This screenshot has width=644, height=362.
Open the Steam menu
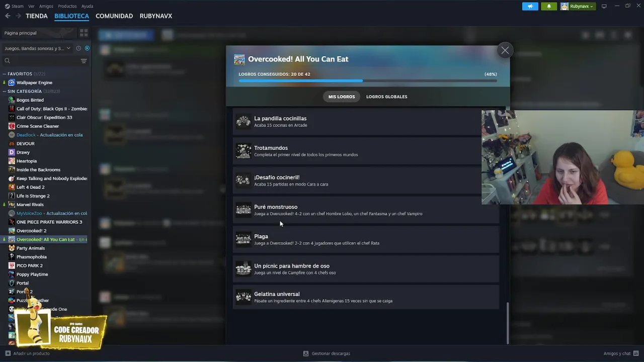coord(15,6)
